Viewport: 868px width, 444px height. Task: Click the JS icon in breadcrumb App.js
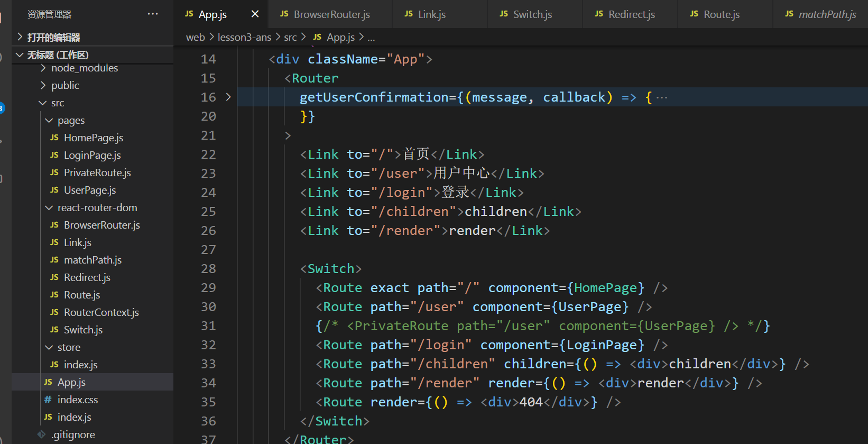tap(317, 37)
